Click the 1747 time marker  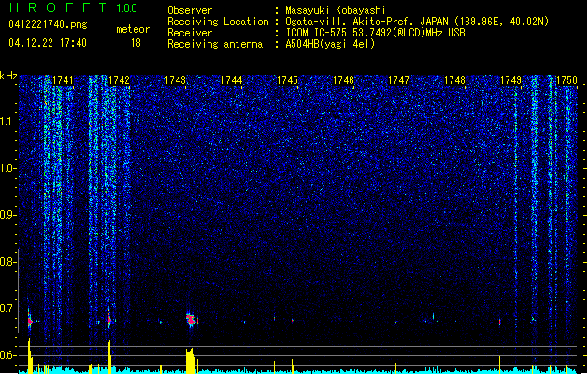pos(398,80)
